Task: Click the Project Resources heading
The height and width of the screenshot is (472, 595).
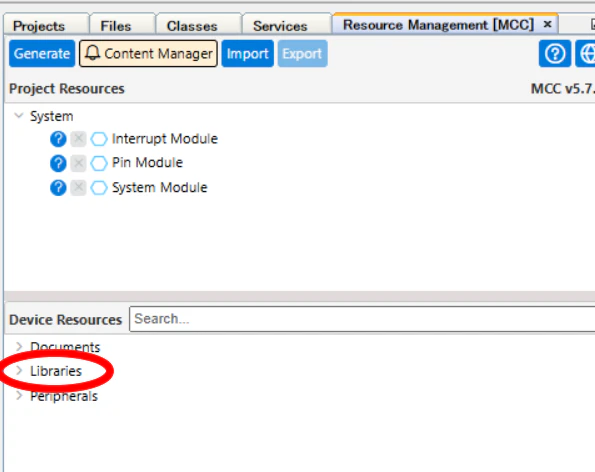Action: [67, 88]
